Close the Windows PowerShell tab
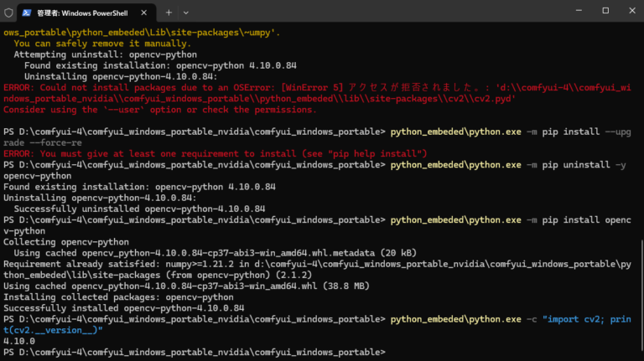The image size is (644, 361). 143,13
